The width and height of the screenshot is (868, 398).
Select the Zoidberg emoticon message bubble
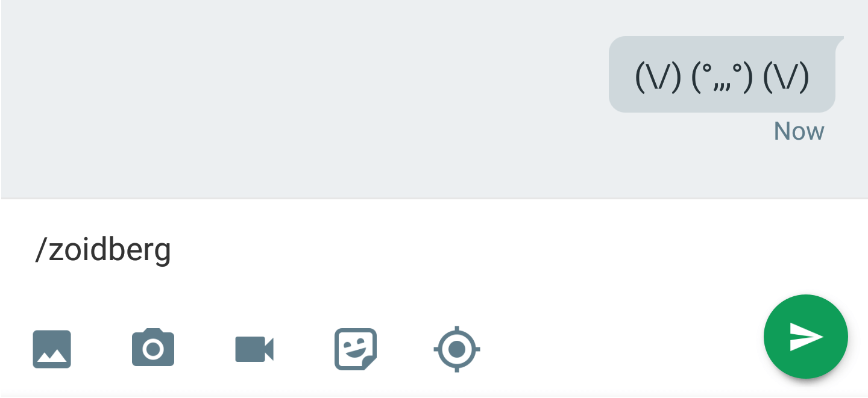(x=722, y=75)
